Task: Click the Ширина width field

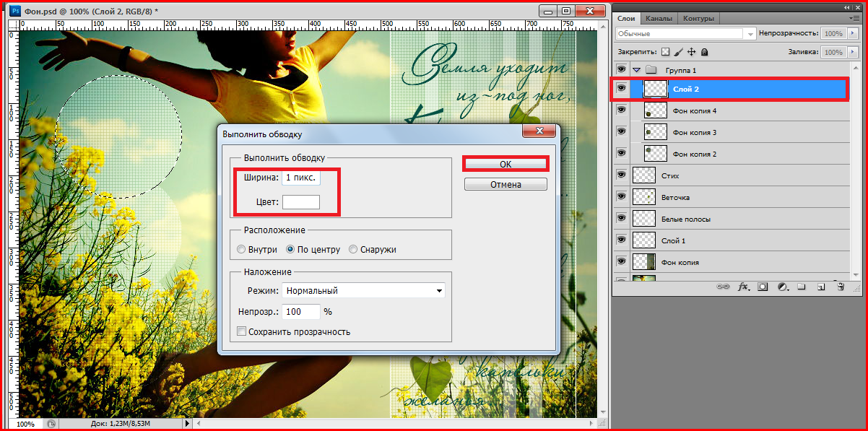Action: [x=300, y=177]
